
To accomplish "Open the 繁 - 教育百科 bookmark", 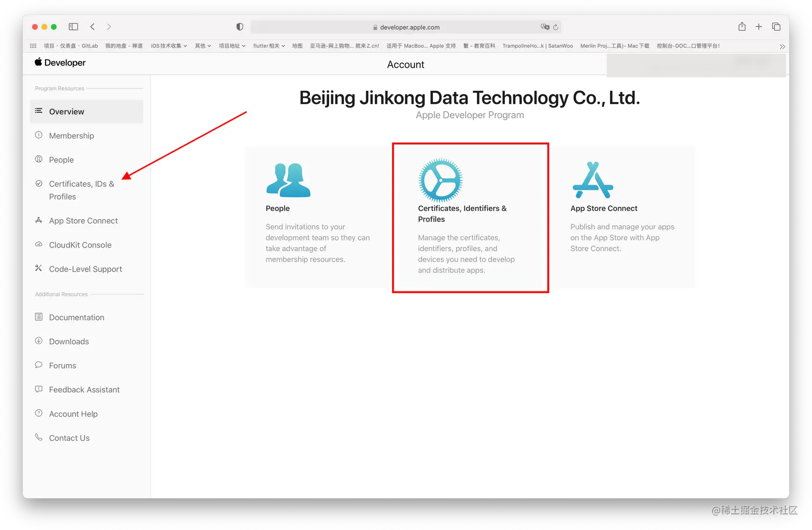I will pos(479,46).
